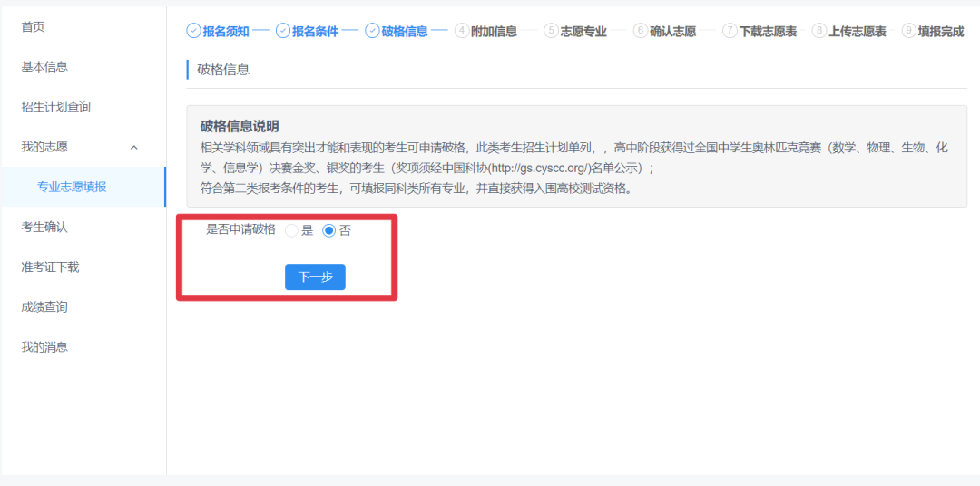This screenshot has height=486, width=980.
Task: Click the 报名须知 completed step checkmark
Action: [x=194, y=31]
